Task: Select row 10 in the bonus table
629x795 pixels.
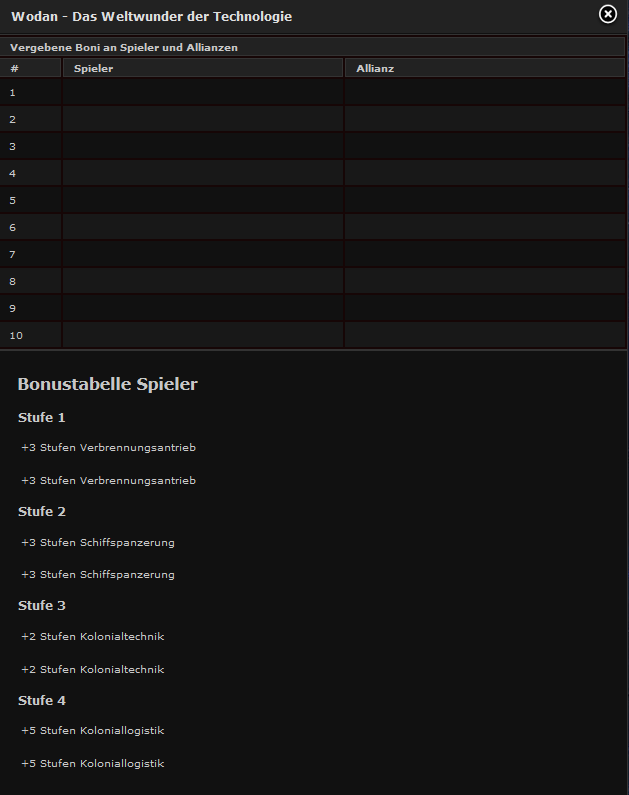Action: point(313,335)
